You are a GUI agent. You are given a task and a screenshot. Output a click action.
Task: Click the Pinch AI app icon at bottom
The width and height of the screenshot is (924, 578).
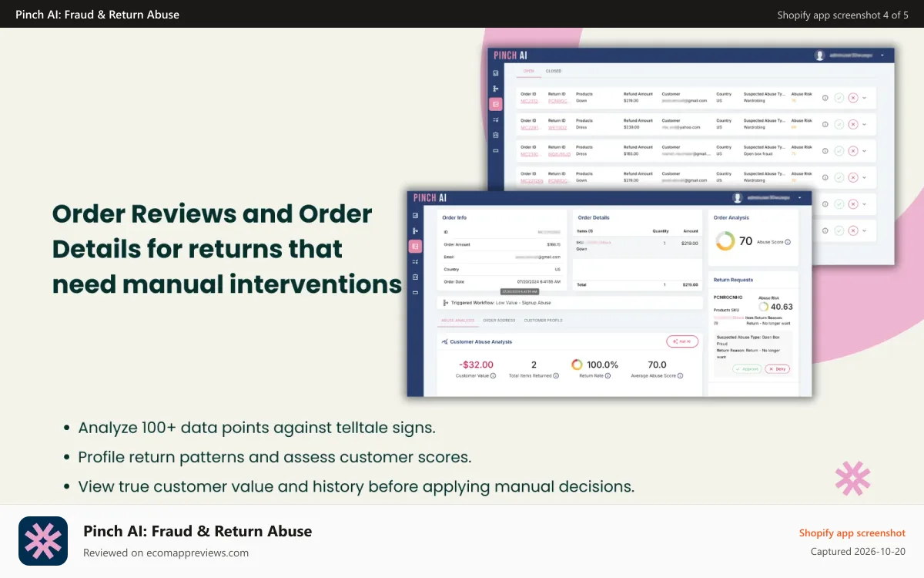click(43, 541)
